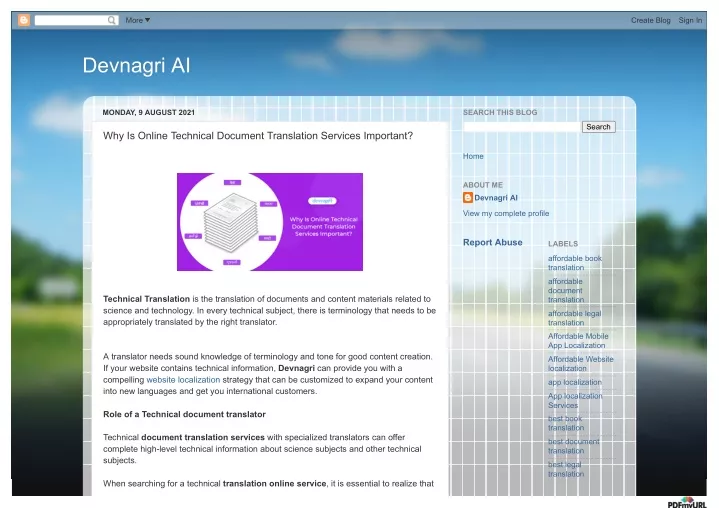Open the Affordable Website localization label
This screenshot has width=719, height=508.
point(581,364)
